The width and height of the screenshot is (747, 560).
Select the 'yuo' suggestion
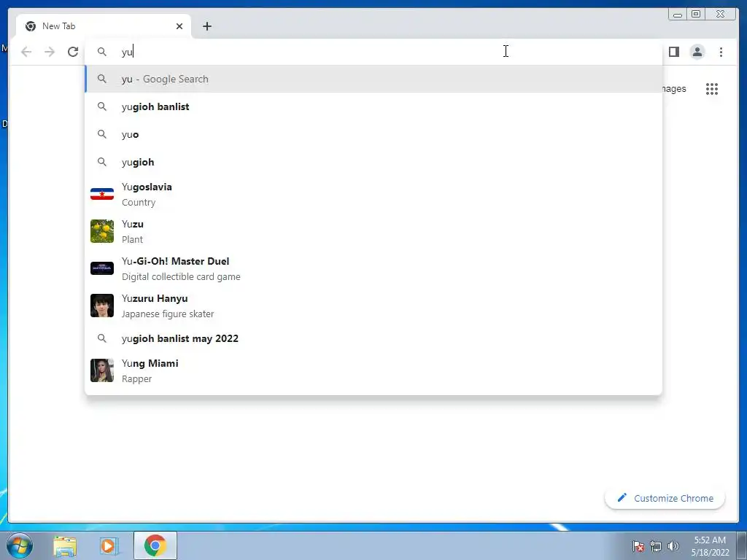pos(373,134)
